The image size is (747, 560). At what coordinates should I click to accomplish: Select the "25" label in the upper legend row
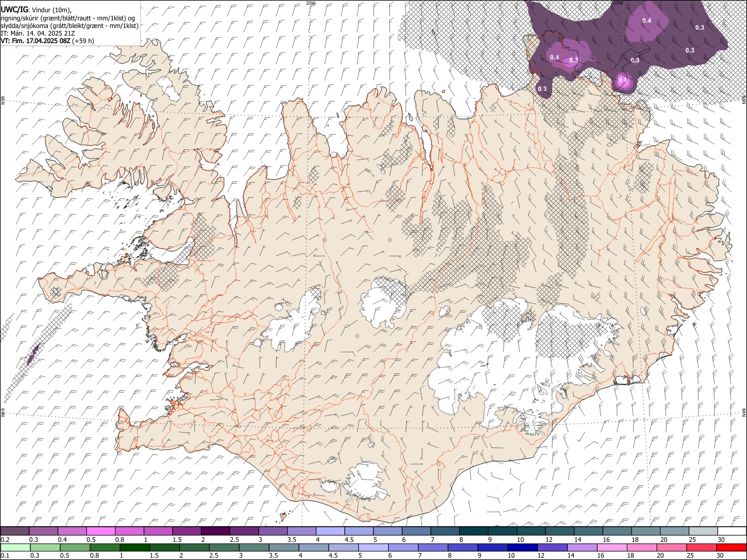pos(693,539)
